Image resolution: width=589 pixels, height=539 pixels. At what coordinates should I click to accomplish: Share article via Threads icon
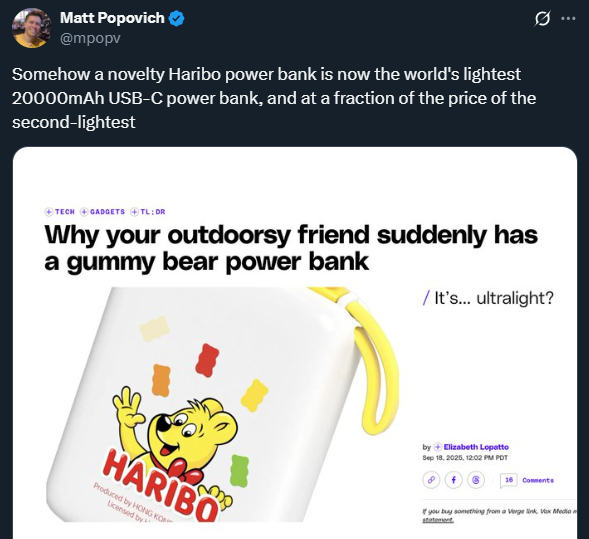pyautogui.click(x=476, y=480)
